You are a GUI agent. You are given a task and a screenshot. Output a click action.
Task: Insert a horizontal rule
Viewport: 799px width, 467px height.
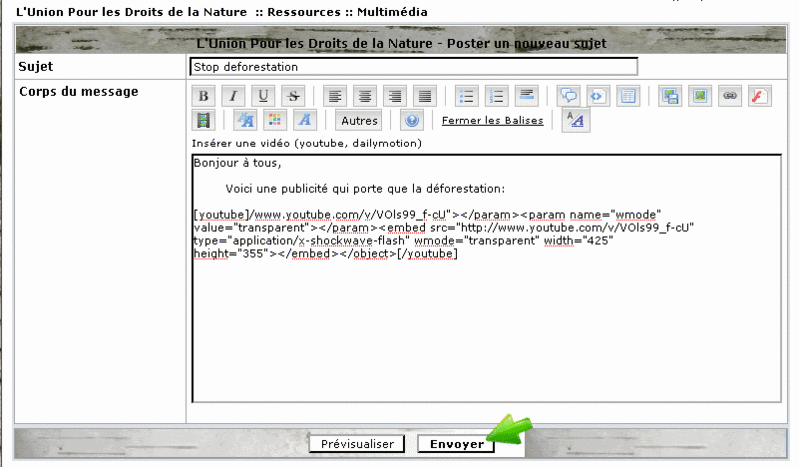[526, 96]
